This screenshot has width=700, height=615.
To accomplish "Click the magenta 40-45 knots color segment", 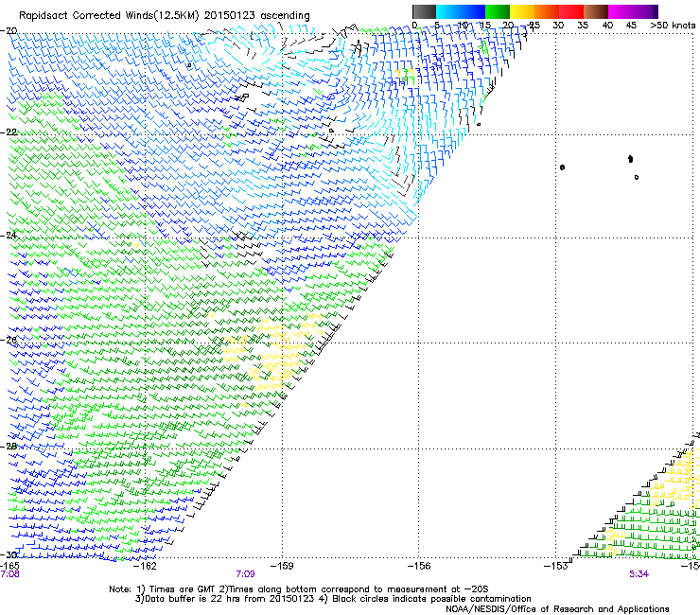I will click(x=621, y=11).
